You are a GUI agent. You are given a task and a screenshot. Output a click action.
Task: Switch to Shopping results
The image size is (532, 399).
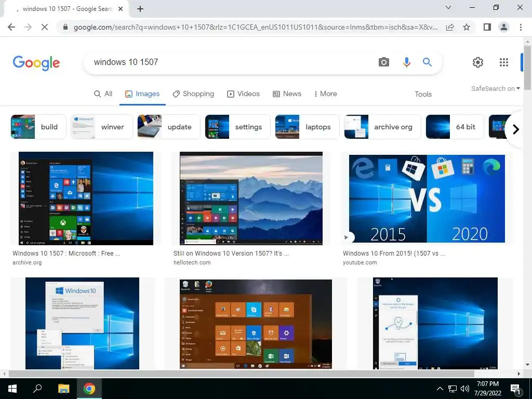pos(193,94)
